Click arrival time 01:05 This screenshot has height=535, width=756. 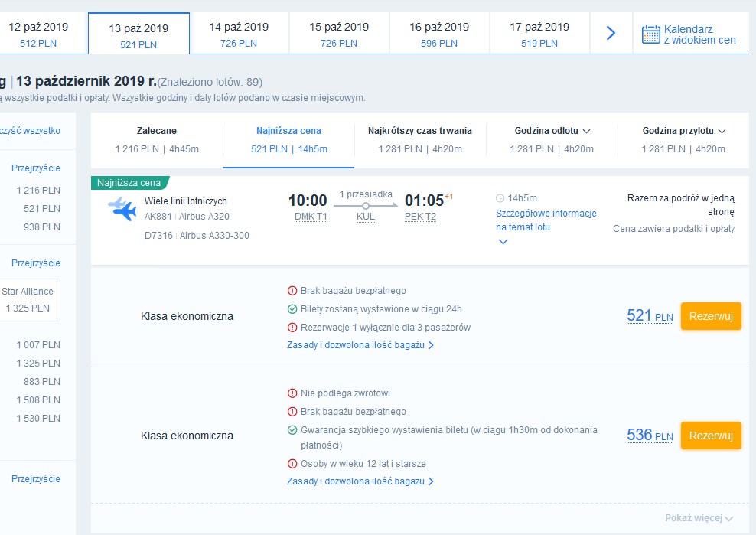point(424,201)
